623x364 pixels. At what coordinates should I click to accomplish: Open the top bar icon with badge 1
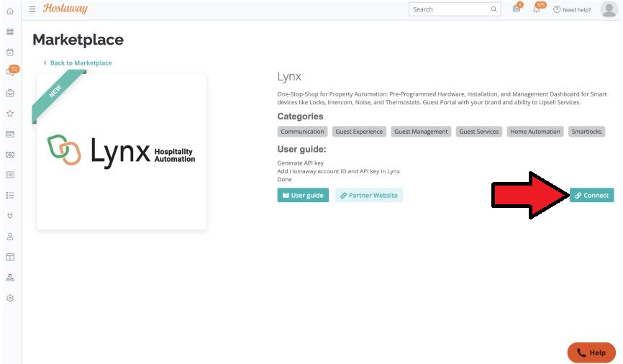coord(517,7)
